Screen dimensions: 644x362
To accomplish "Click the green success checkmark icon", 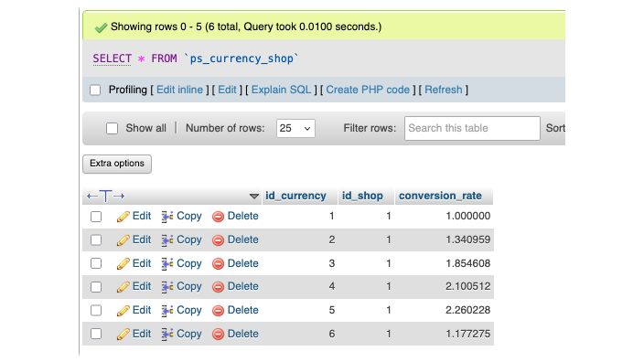I will 101,27.
